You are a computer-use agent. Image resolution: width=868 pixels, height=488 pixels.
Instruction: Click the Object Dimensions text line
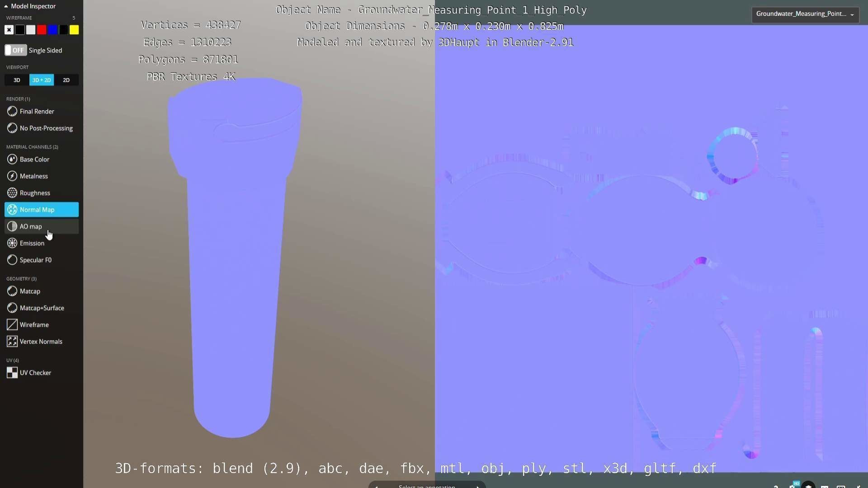pos(434,26)
